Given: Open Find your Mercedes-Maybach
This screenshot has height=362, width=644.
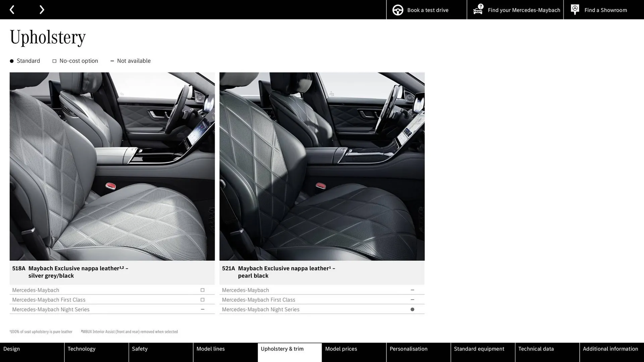Looking at the screenshot, I should (515, 10).
